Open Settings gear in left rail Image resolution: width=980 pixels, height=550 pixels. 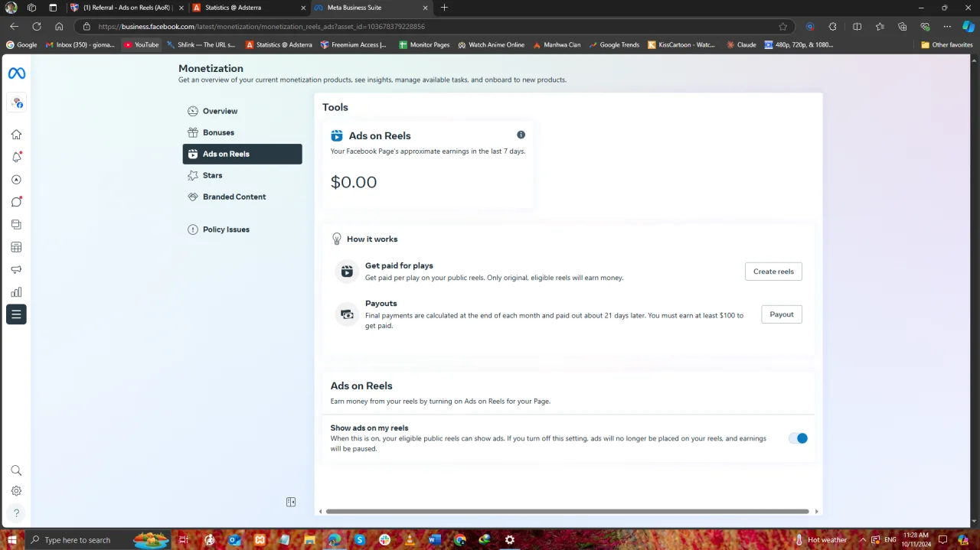click(16, 491)
